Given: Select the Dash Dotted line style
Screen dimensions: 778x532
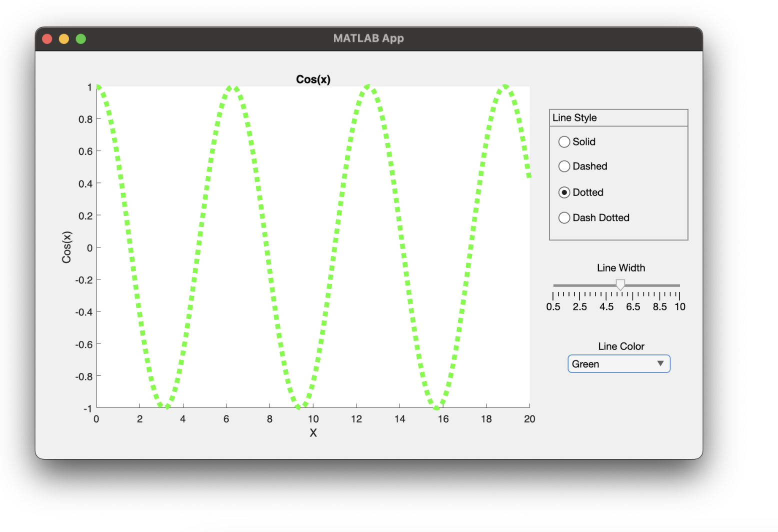Looking at the screenshot, I should 564,217.
